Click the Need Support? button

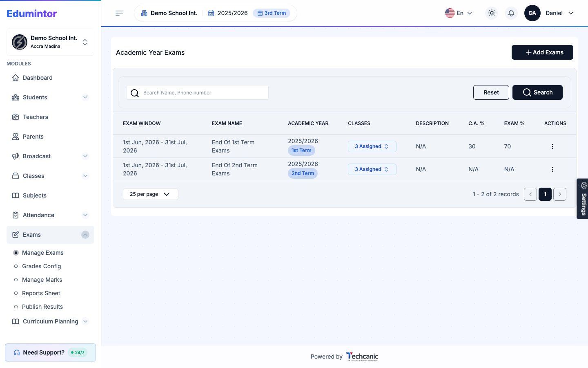[x=50, y=352]
